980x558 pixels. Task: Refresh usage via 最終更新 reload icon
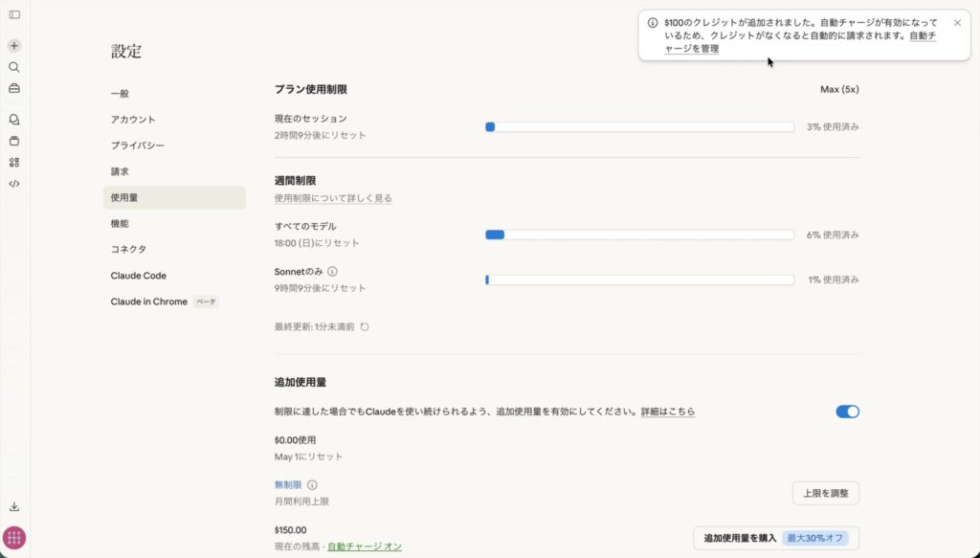pos(365,326)
